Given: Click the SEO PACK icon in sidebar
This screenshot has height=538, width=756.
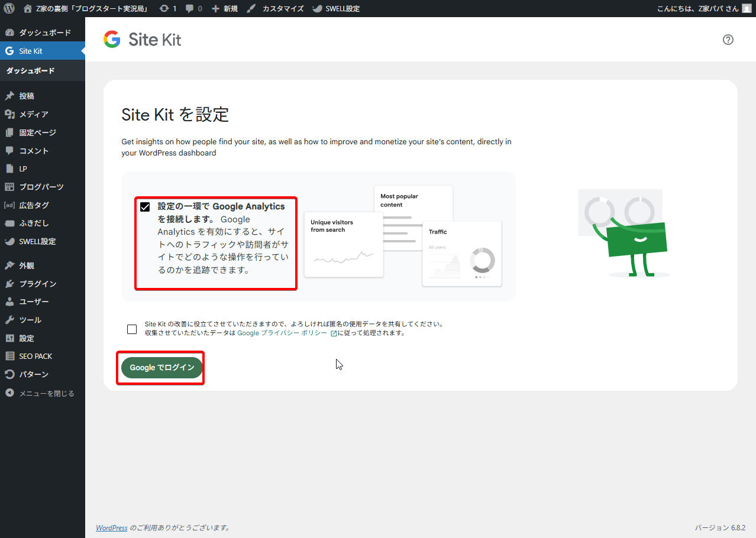Looking at the screenshot, I should click(9, 356).
